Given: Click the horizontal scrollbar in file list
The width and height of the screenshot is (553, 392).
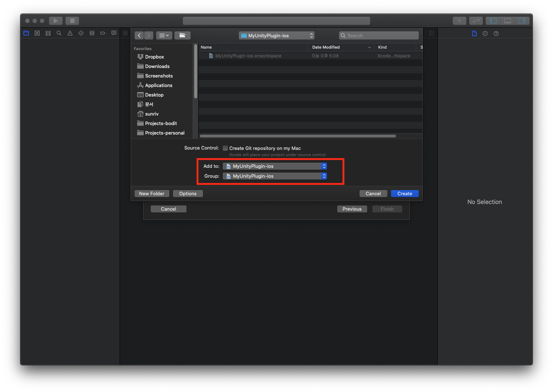Looking at the screenshot, I should [x=298, y=136].
